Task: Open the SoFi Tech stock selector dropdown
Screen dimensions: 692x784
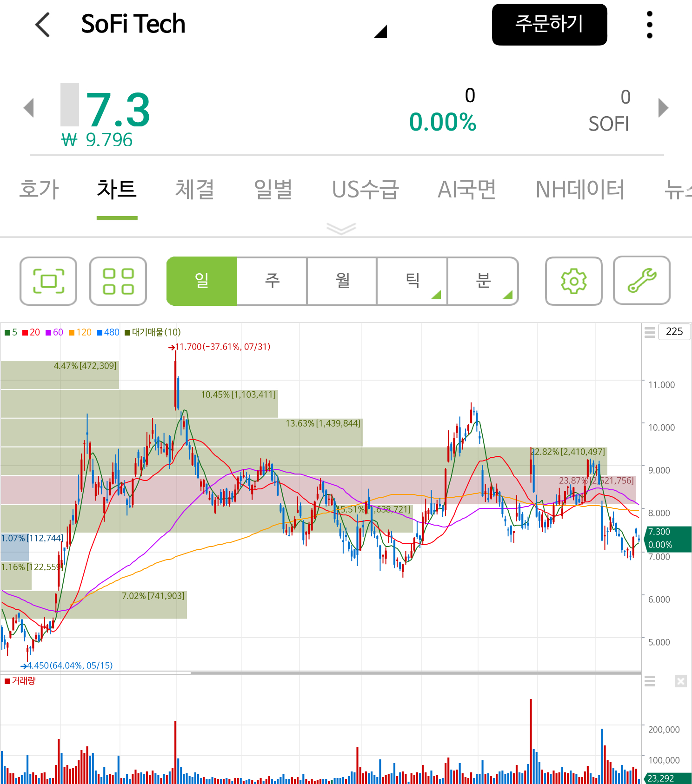Action: tap(380, 32)
